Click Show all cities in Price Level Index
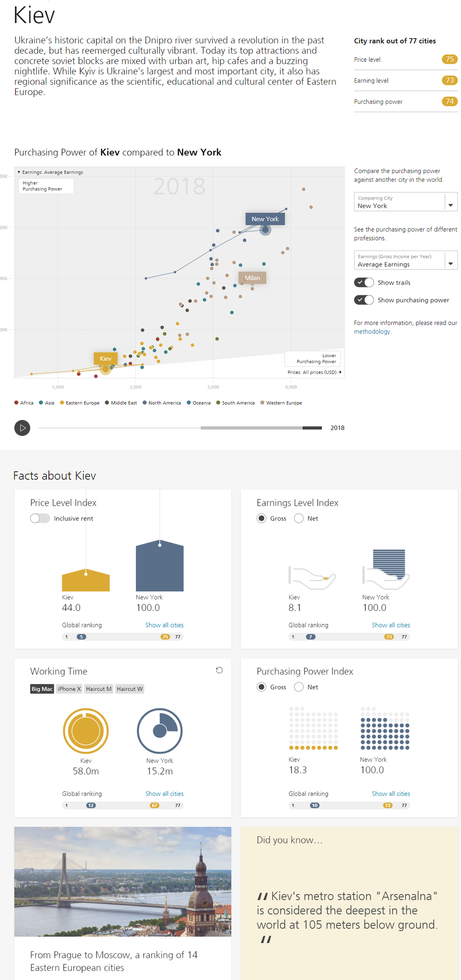 pyautogui.click(x=164, y=625)
